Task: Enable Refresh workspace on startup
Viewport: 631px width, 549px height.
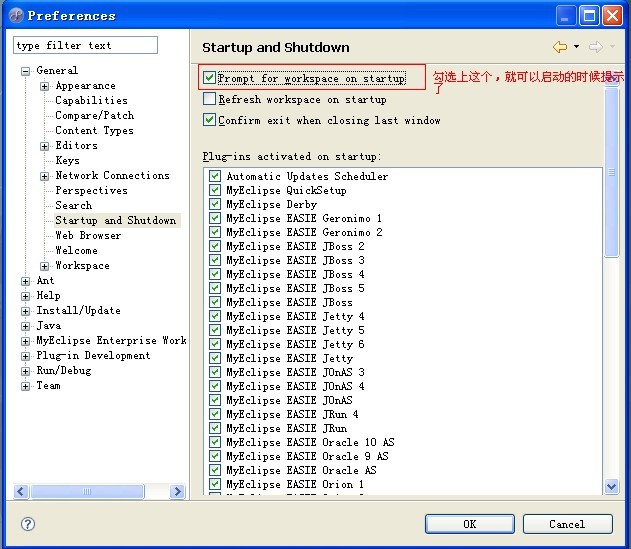Action: (209, 99)
